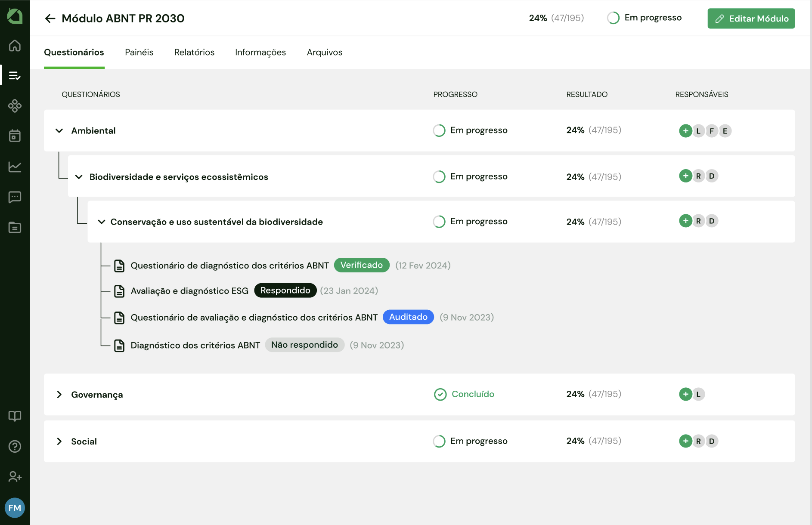
Task: Click the Editar Módulo button
Action: [751, 19]
